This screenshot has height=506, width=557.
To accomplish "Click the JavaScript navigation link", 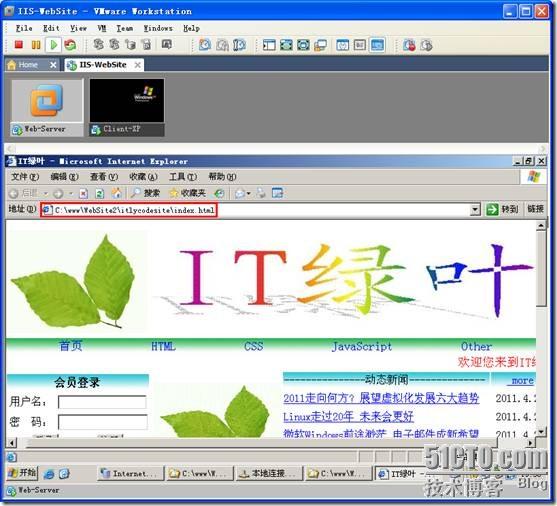I will click(x=362, y=346).
